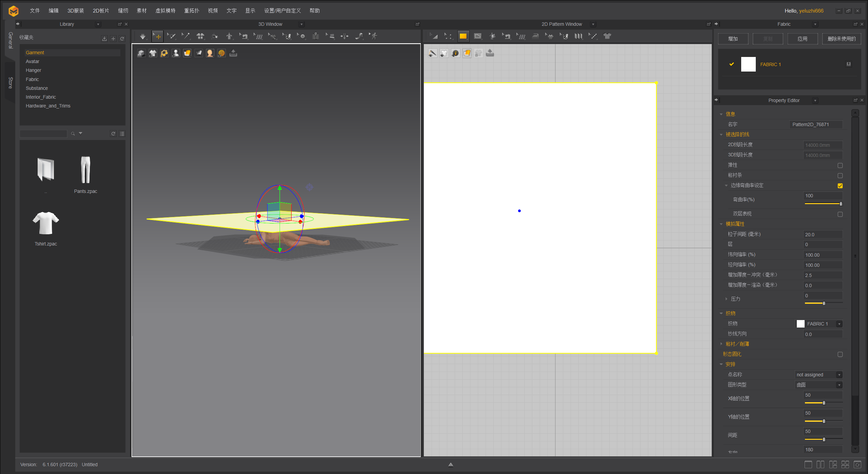Open Avatar folder in library

(x=33, y=61)
